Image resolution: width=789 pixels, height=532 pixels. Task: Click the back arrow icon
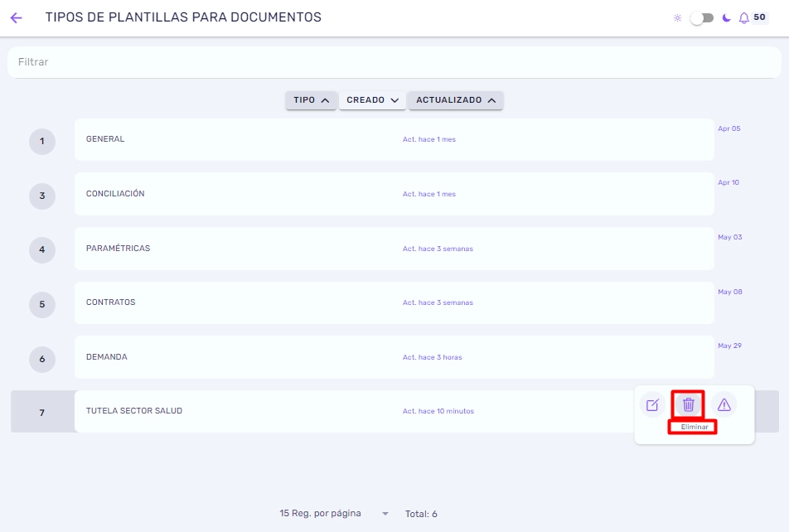point(16,18)
